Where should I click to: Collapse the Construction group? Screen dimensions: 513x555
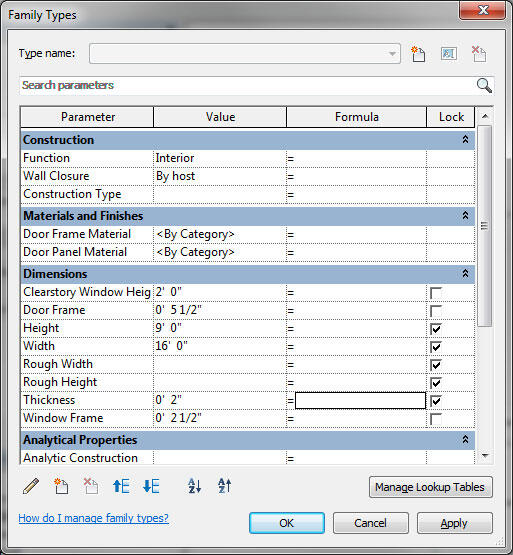tap(465, 140)
